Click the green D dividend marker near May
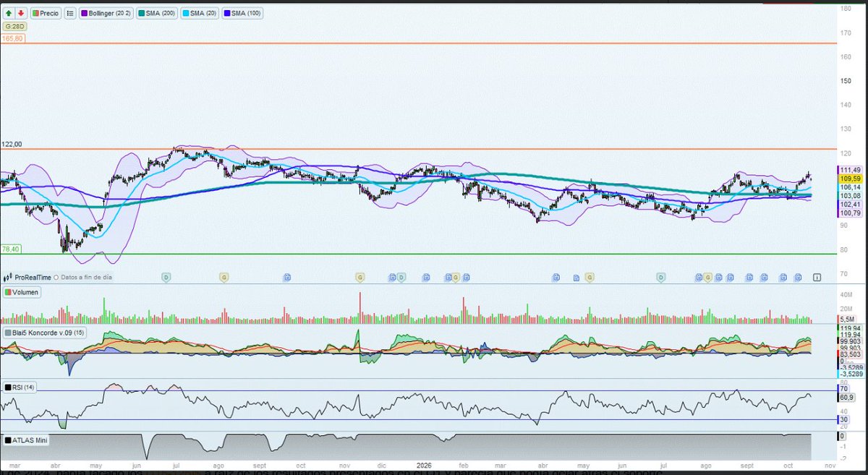 [x=166, y=277]
